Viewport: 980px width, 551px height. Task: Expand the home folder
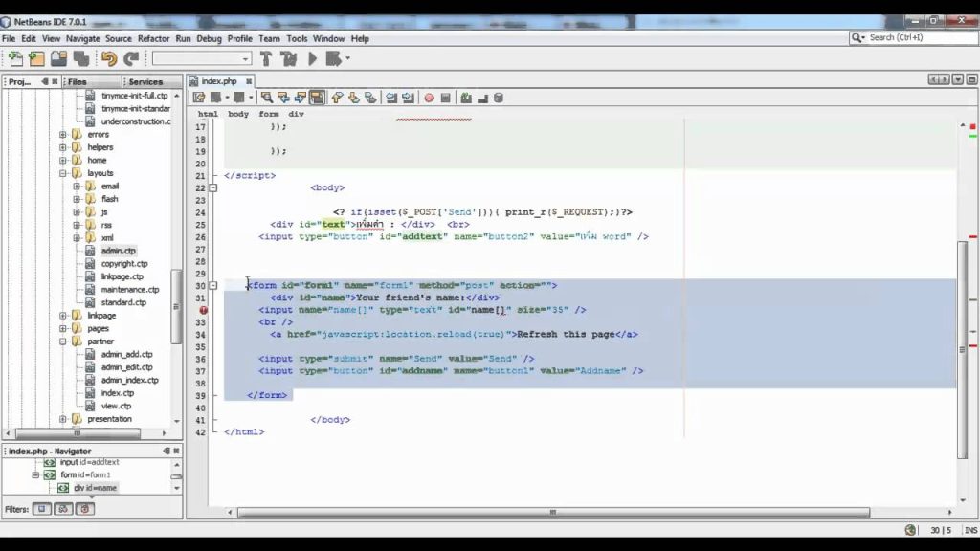63,161
